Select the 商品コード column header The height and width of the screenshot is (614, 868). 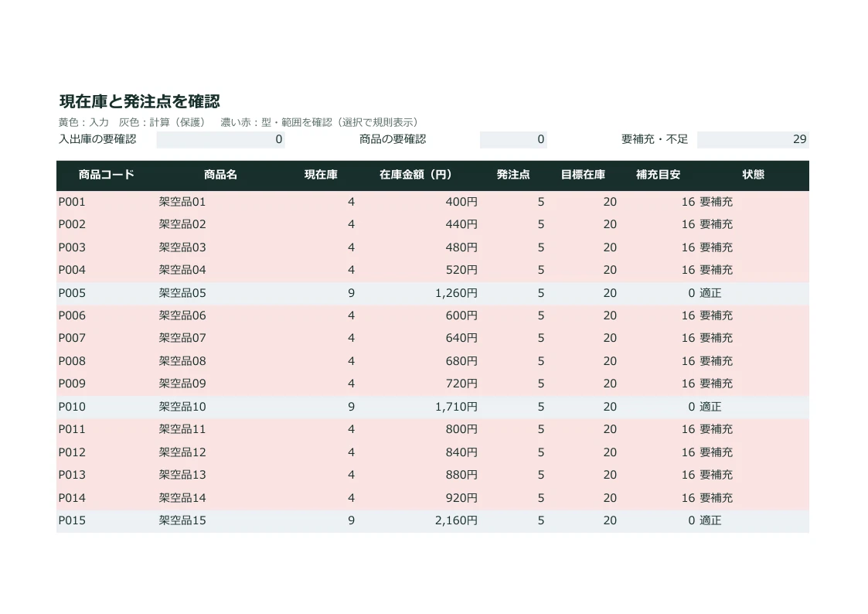click(107, 175)
